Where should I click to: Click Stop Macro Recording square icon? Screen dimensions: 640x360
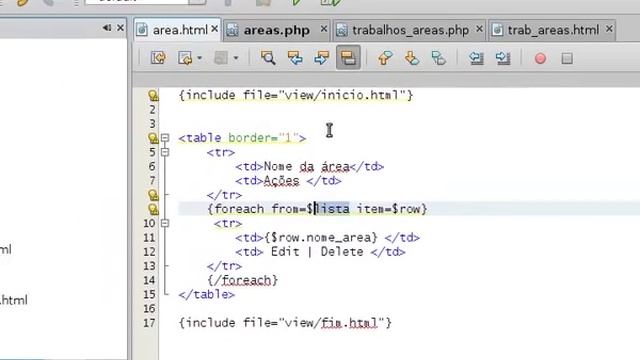click(567, 58)
